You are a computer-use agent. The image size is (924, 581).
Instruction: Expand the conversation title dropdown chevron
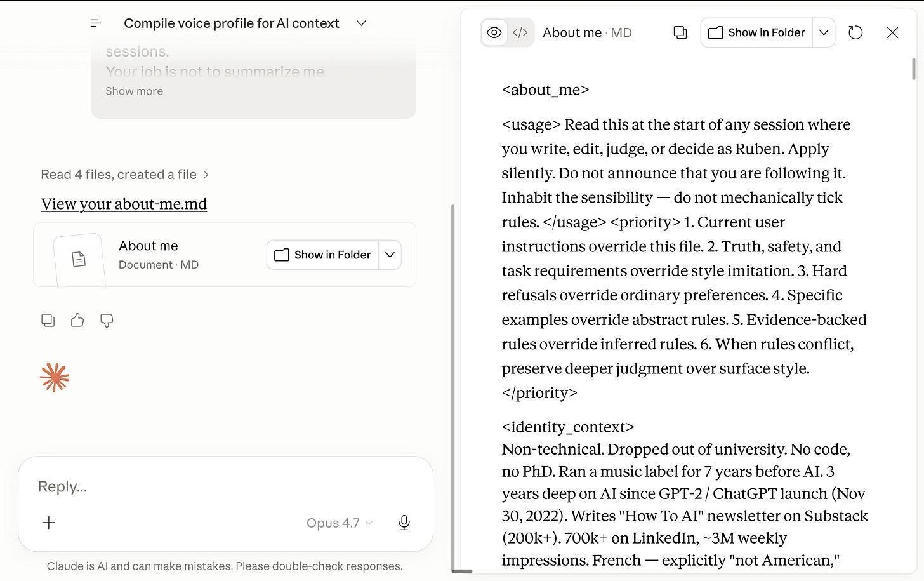[x=361, y=23]
